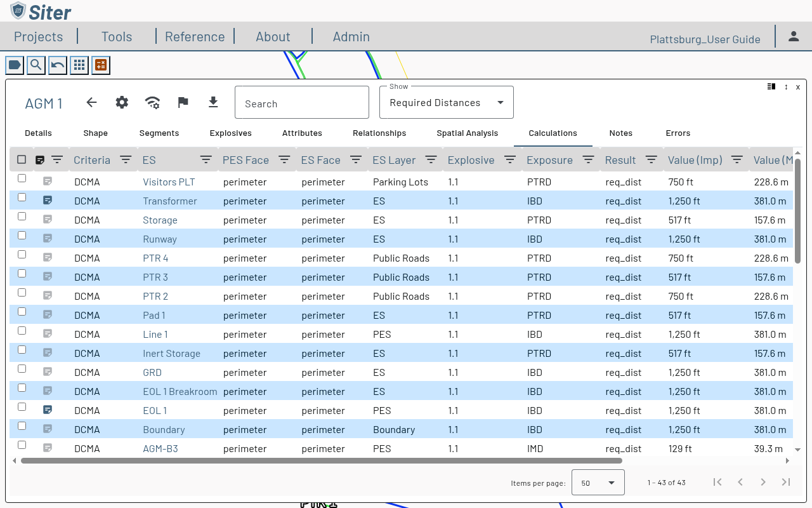Click the wifi settings icon
The height and width of the screenshot is (508, 812).
[x=152, y=102]
